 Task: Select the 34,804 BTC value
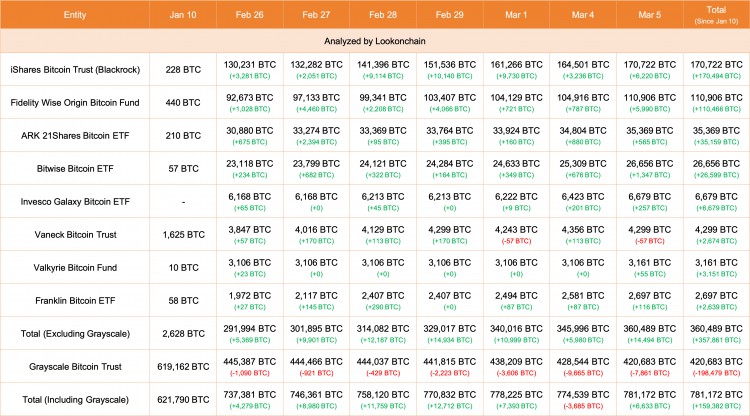[583, 131]
